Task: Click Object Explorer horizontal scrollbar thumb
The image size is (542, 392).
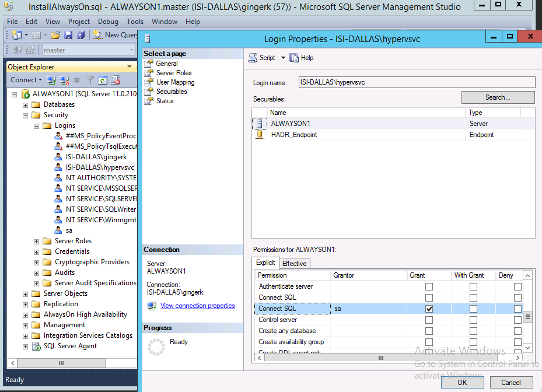Action: coord(61,363)
